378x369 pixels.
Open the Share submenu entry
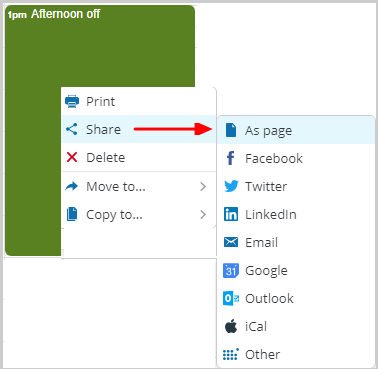pyautogui.click(x=139, y=129)
